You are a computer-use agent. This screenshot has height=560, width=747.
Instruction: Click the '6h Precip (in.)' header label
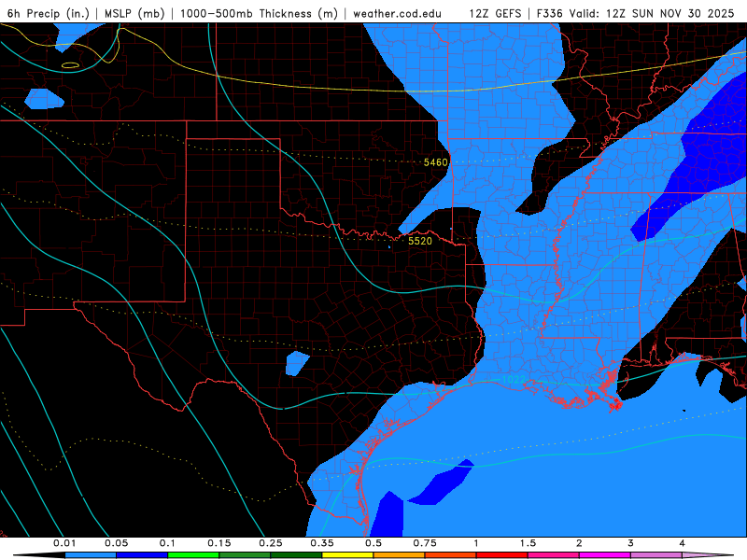[x=49, y=13]
